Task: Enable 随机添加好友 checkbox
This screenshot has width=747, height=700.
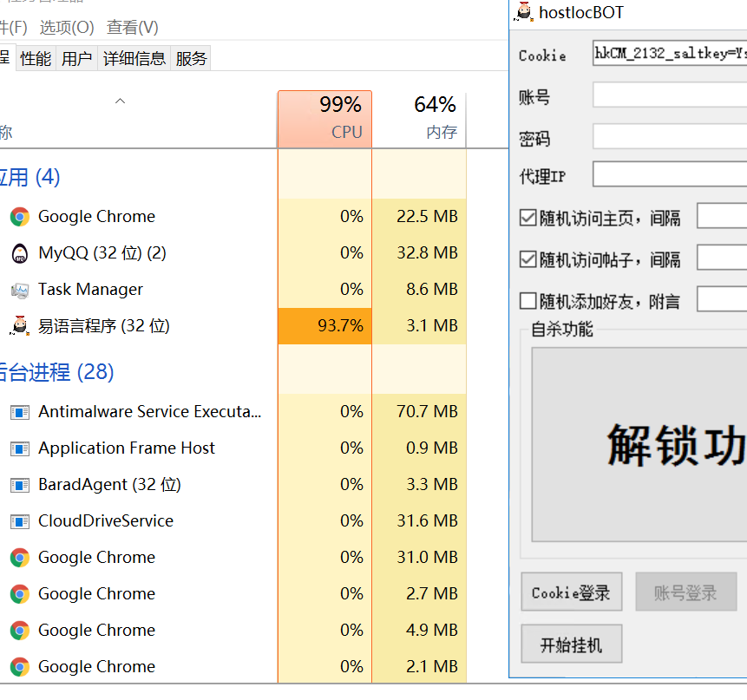Action: click(x=527, y=301)
